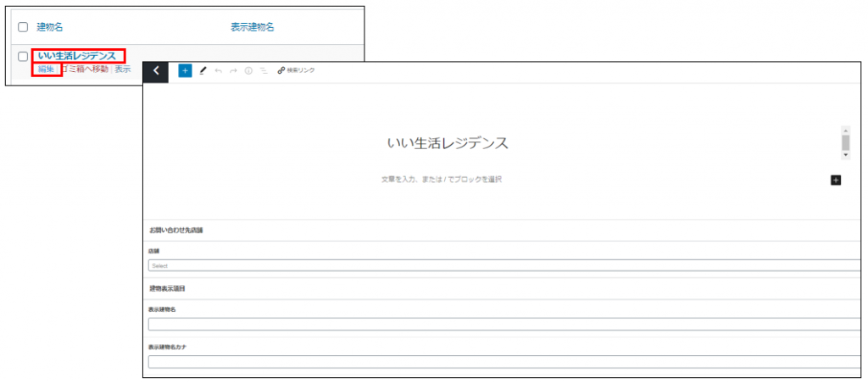Click the redo arrow in editor toolbar
Viewport: 868px width, 383px height.
tap(233, 71)
